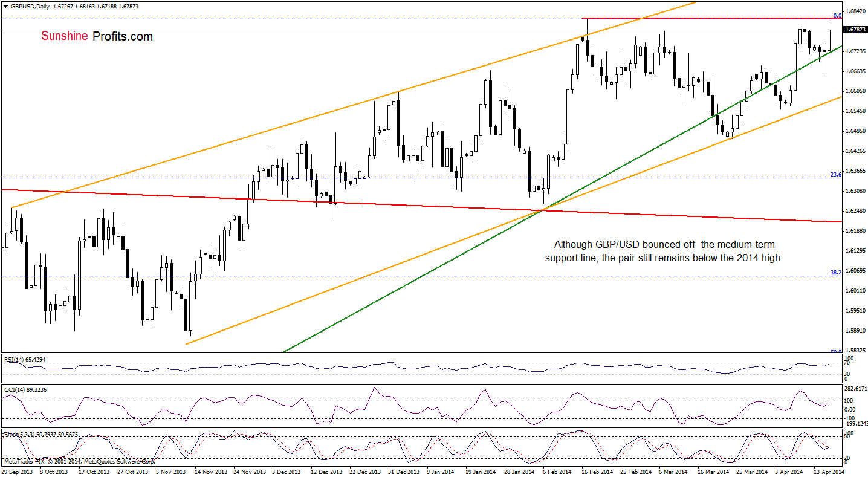Click the 12 Dec 2013 date label
868x477 pixels.
point(326,471)
